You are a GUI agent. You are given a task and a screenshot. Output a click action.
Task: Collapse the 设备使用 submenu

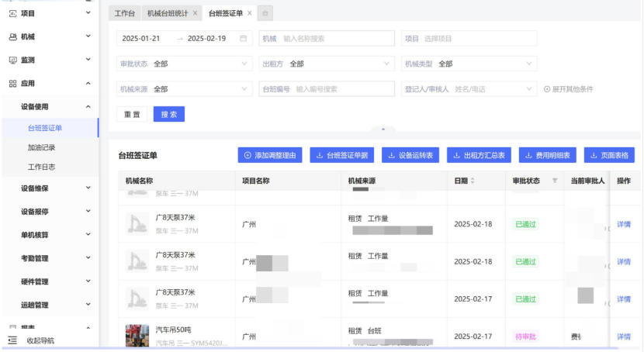pyautogui.click(x=88, y=107)
